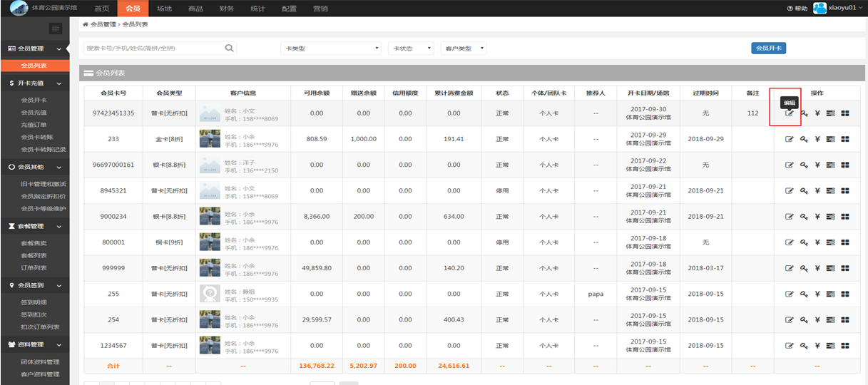Image resolution: width=868 pixels, height=385 pixels.
Task: Open the 卡类型 dropdown
Action: [331, 48]
